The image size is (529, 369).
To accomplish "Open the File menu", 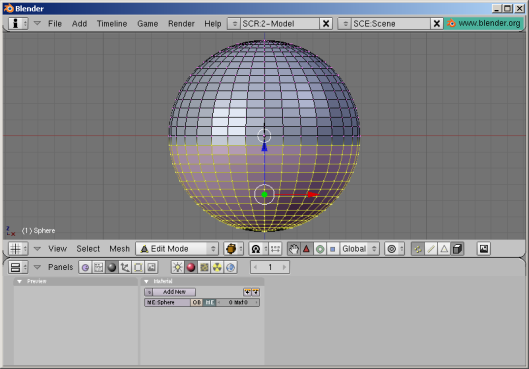I will [x=55, y=24].
